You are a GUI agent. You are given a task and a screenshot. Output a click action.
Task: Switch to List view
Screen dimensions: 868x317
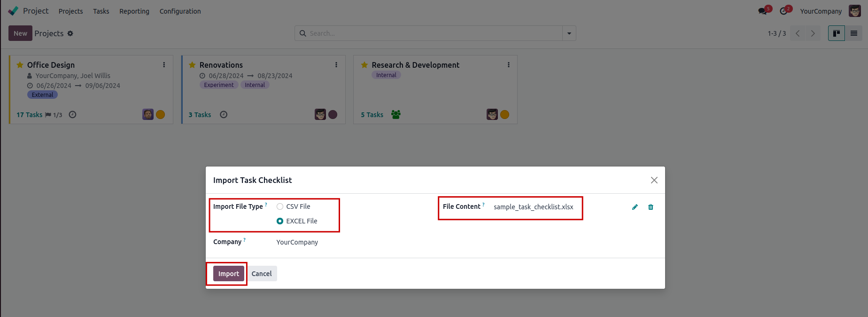[853, 33]
